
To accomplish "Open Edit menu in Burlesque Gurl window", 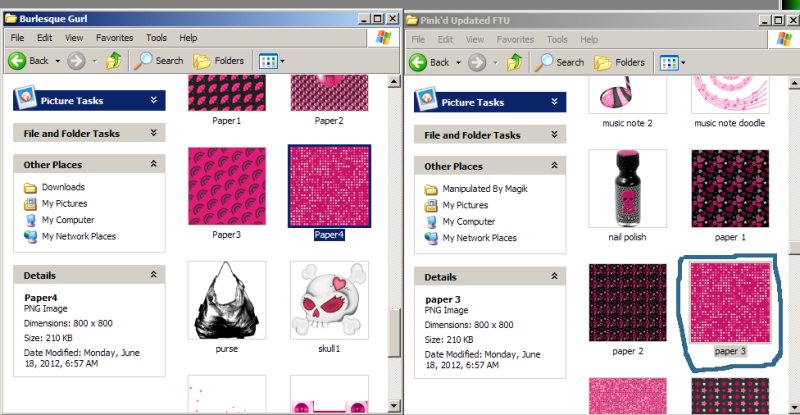I will (x=44, y=38).
